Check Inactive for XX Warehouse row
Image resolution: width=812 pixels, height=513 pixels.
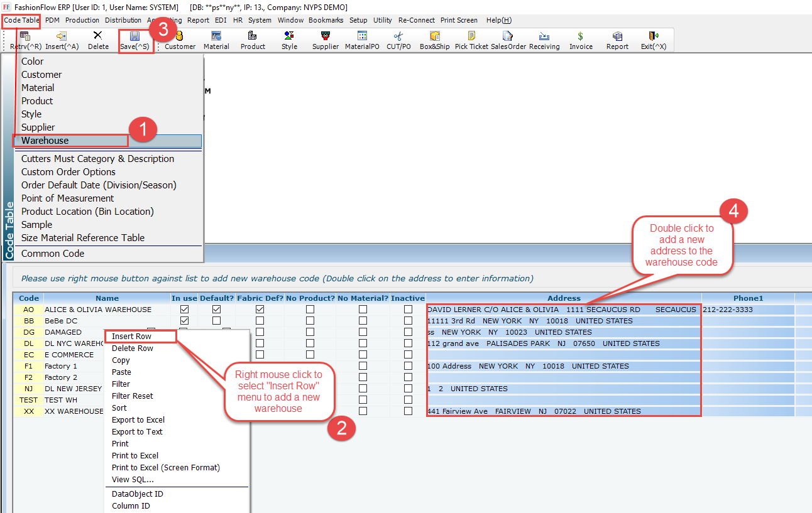[409, 411]
